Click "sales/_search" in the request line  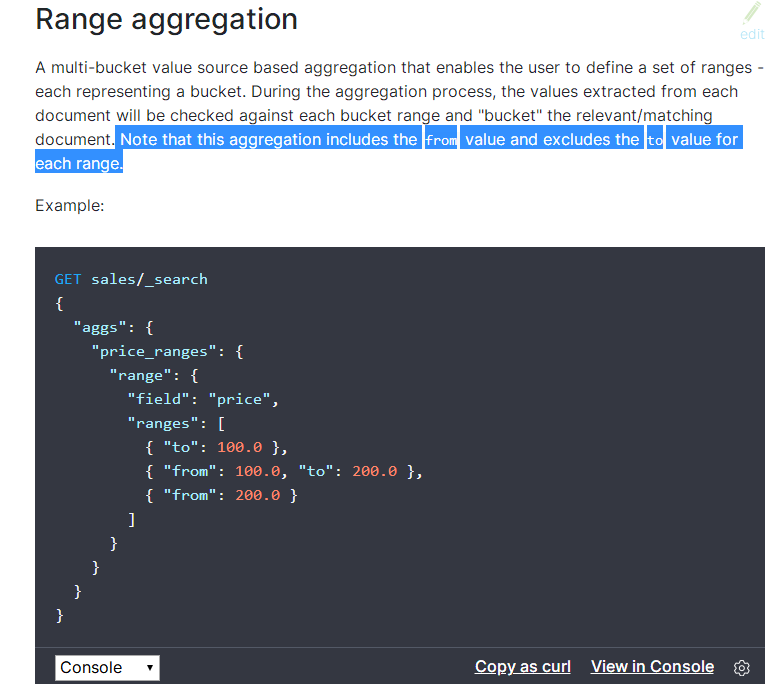click(149, 279)
